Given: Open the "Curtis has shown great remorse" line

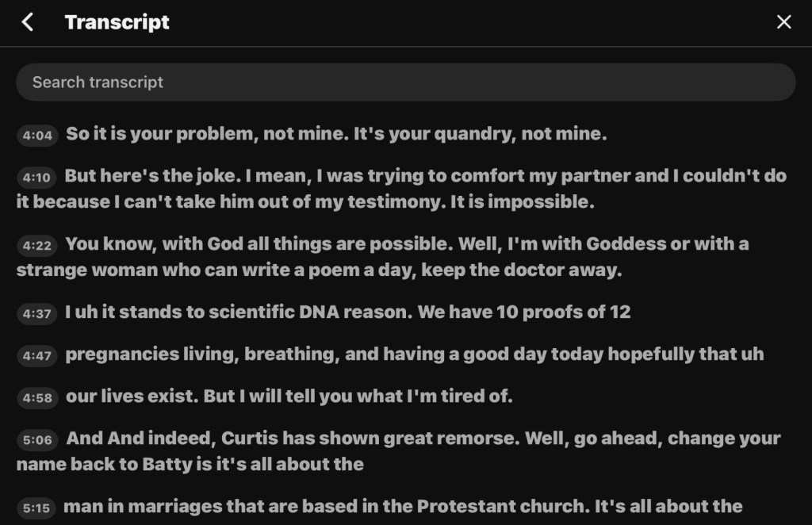Looking at the screenshot, I should [423, 439].
